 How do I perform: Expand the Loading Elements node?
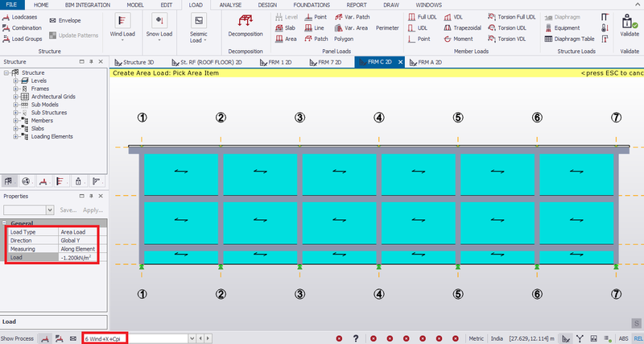tap(15, 136)
